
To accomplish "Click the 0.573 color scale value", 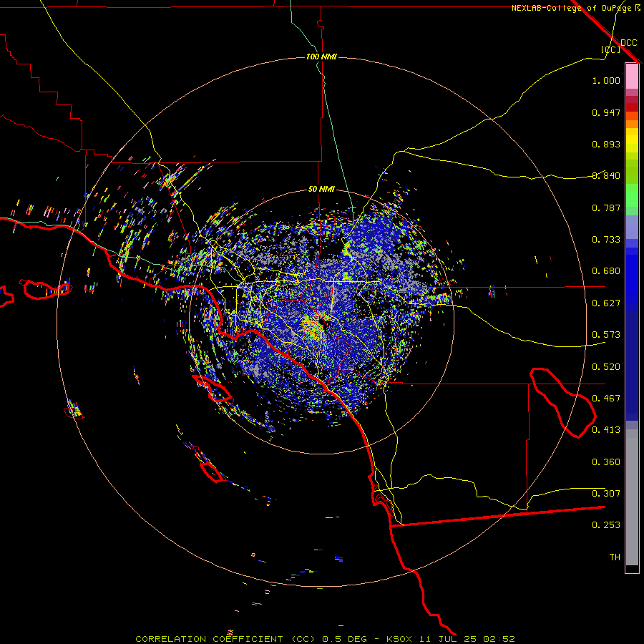I will click(x=606, y=335).
